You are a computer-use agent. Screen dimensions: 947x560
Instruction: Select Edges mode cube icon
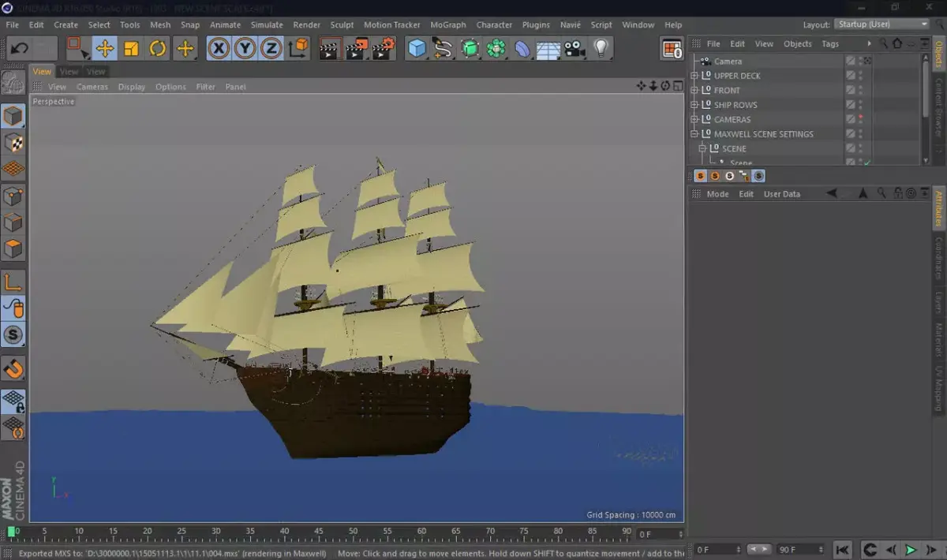pyautogui.click(x=13, y=222)
